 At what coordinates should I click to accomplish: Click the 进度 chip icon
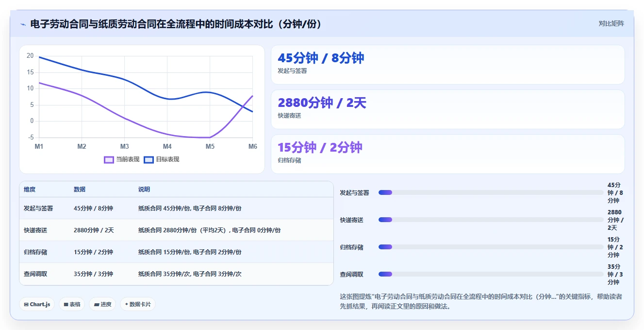97,304
